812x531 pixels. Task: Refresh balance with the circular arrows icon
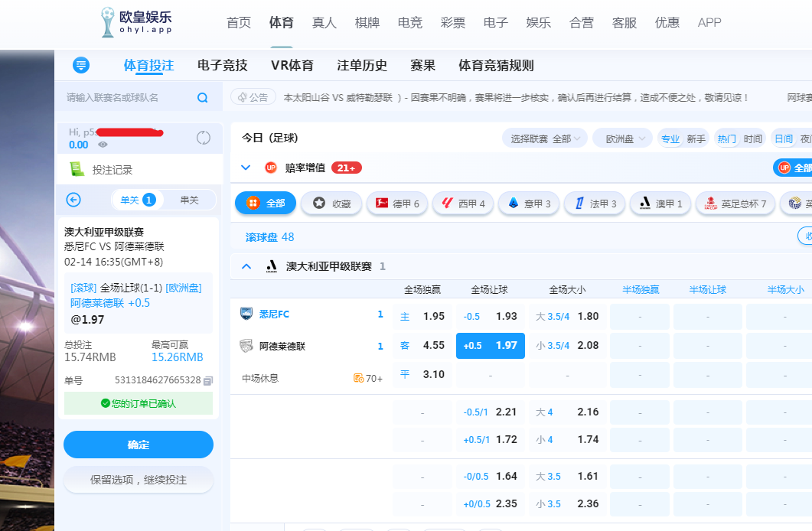point(204,138)
